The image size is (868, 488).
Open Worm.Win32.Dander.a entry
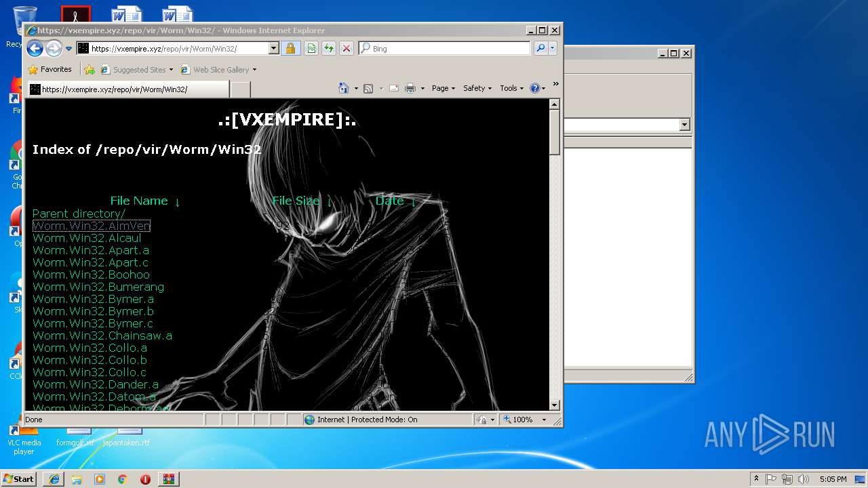pos(96,384)
